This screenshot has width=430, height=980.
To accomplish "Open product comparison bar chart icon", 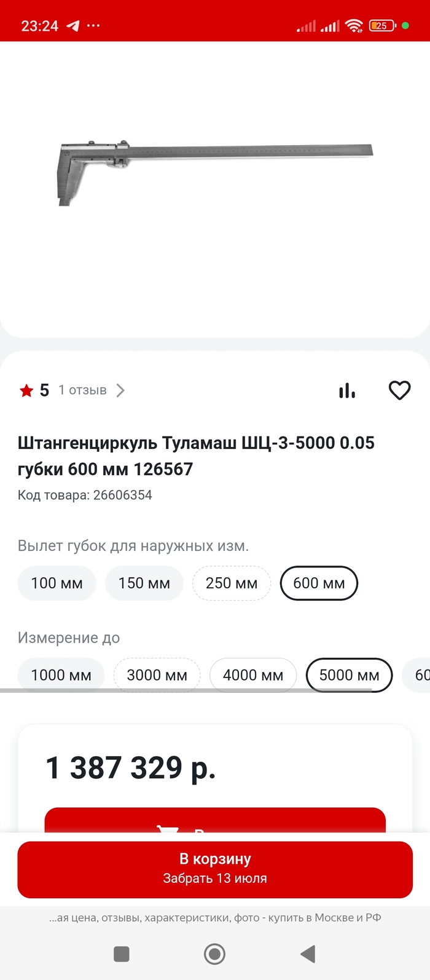I will click(x=347, y=390).
